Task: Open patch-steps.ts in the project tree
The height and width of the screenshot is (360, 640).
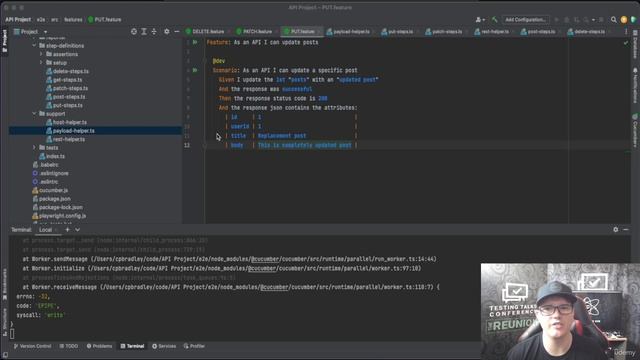Action: (x=67, y=88)
